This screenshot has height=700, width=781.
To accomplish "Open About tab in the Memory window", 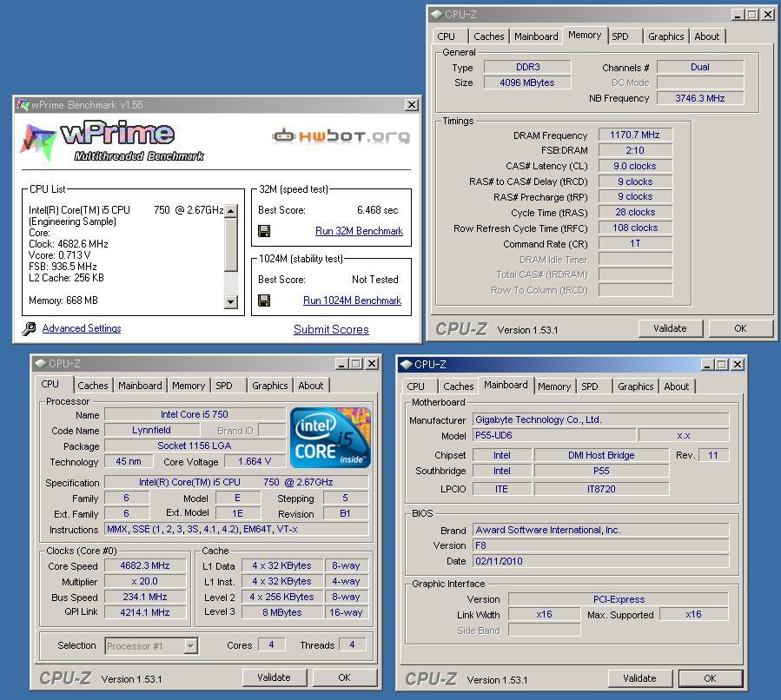I will 707,36.
